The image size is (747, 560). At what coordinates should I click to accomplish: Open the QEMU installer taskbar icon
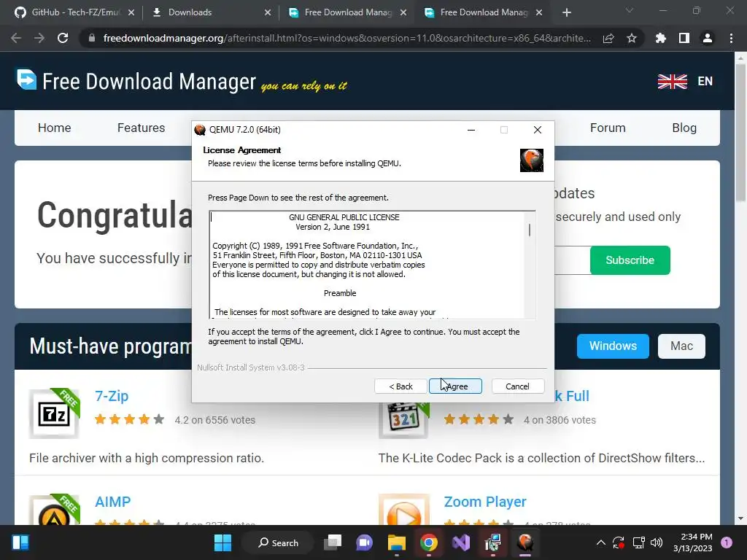click(525, 542)
